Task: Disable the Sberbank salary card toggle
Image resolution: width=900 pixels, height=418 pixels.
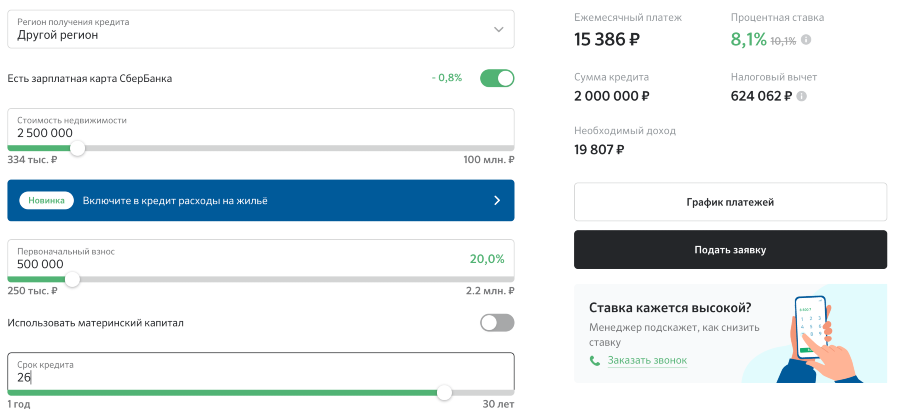Action: click(497, 78)
